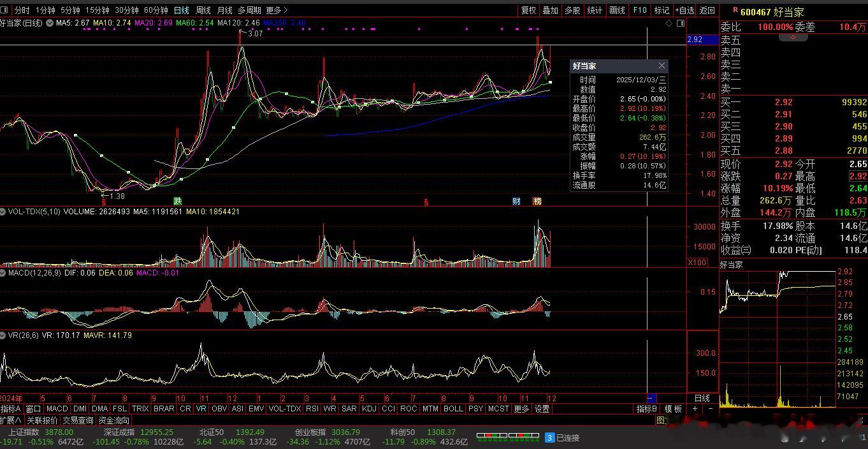The height and width of the screenshot is (449, 868).
Task: Click the 窗口 window button
Action: coord(33,409)
